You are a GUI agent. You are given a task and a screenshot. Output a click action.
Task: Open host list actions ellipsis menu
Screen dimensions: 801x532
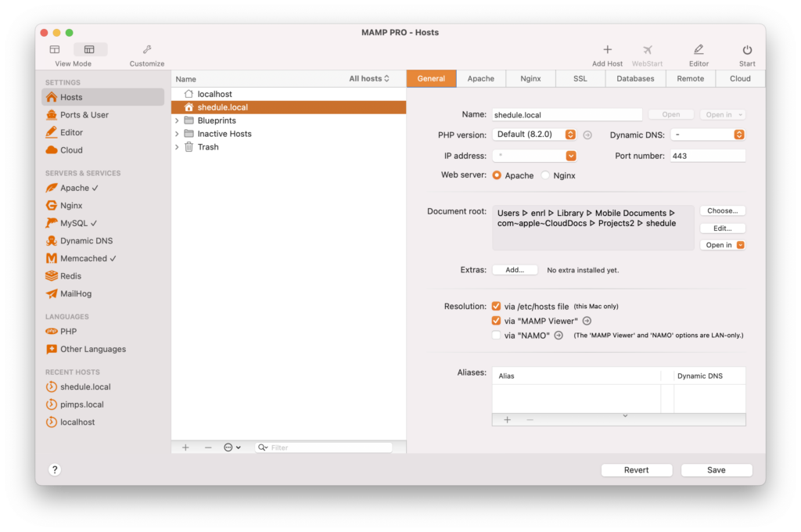[x=232, y=448]
